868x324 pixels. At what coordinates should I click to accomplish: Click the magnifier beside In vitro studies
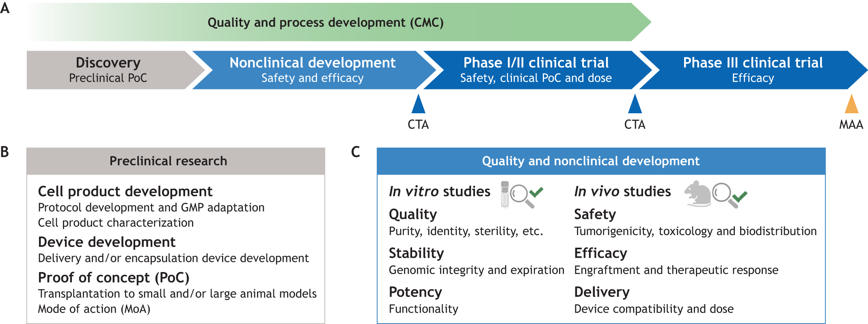pyautogui.click(x=521, y=195)
